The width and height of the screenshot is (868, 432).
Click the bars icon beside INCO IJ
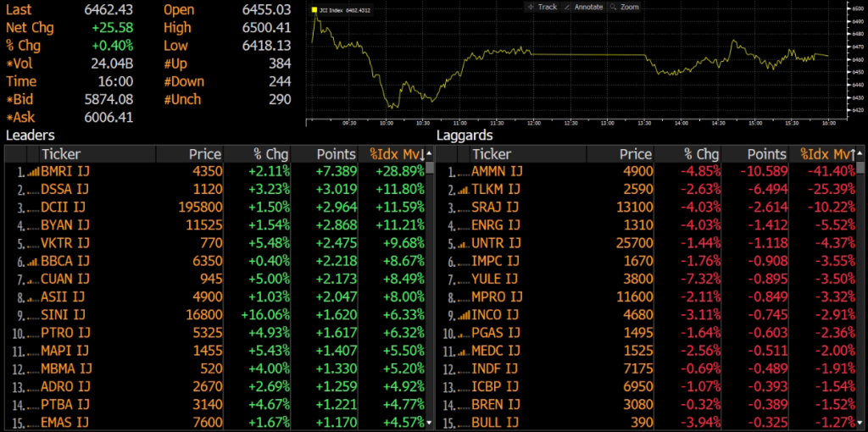point(464,316)
